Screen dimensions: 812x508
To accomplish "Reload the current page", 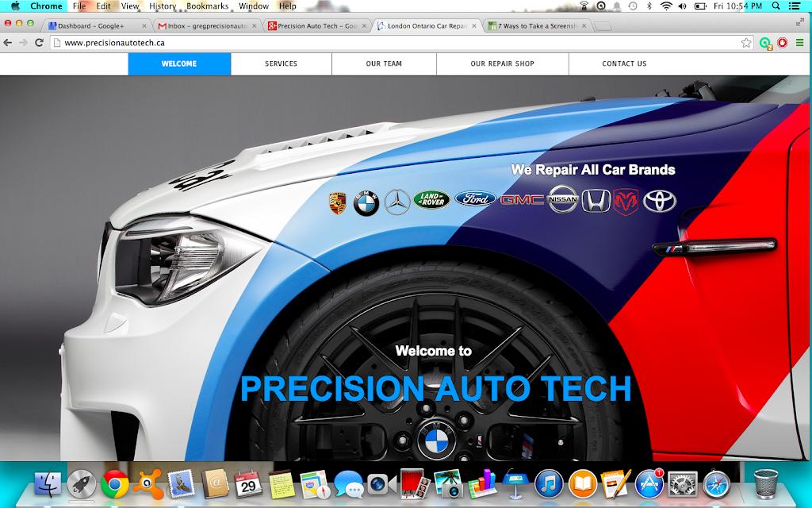I will (x=39, y=43).
